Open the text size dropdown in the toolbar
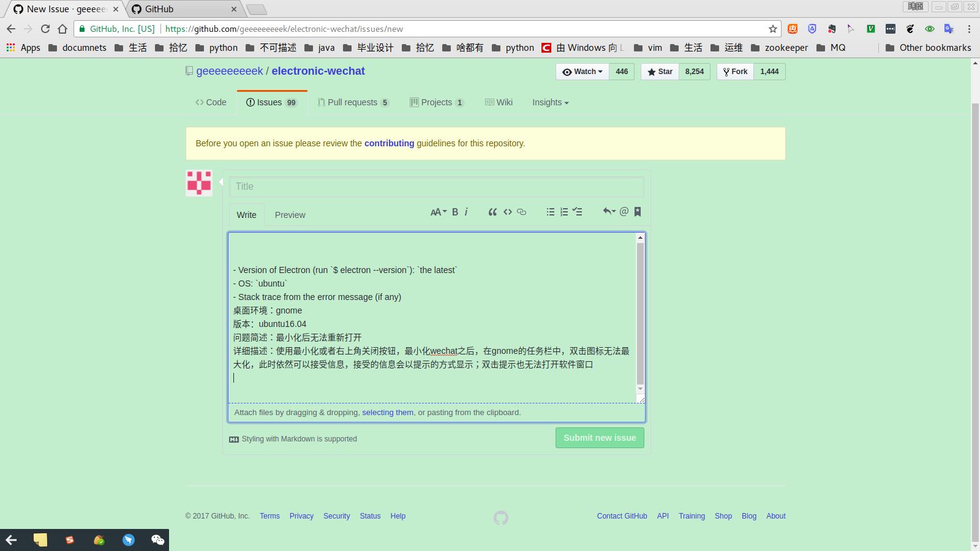 pyautogui.click(x=437, y=212)
